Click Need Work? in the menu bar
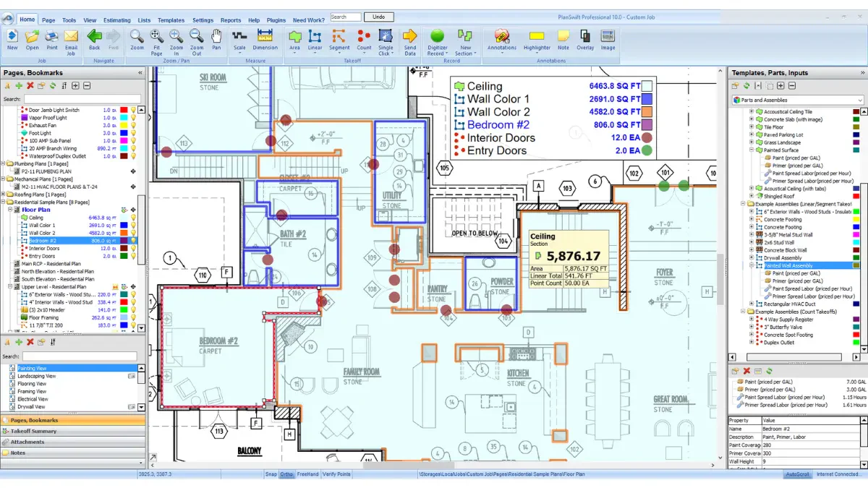 point(309,20)
